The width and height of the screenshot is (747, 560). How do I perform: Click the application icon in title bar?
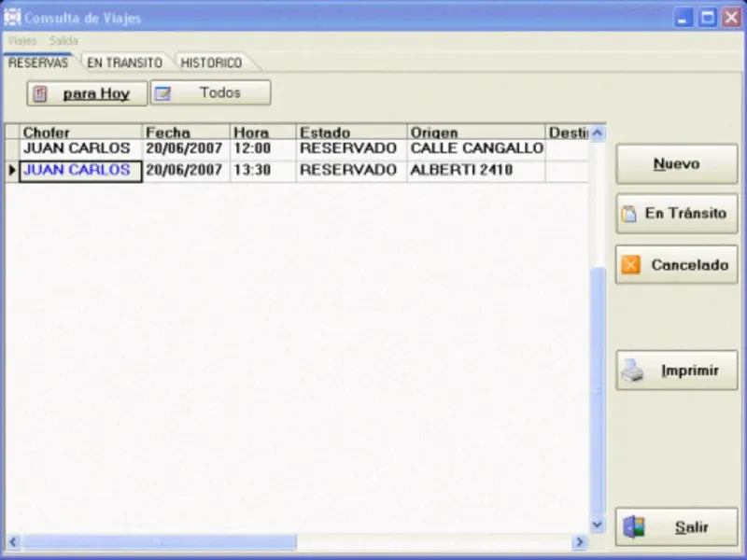(x=12, y=17)
